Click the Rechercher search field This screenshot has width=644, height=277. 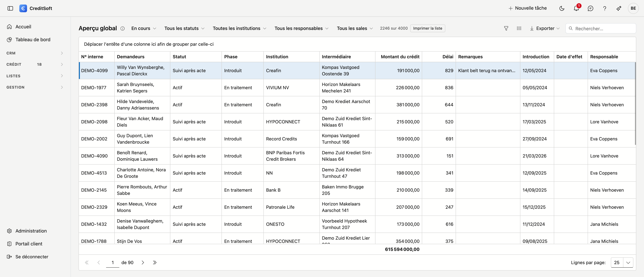click(601, 29)
